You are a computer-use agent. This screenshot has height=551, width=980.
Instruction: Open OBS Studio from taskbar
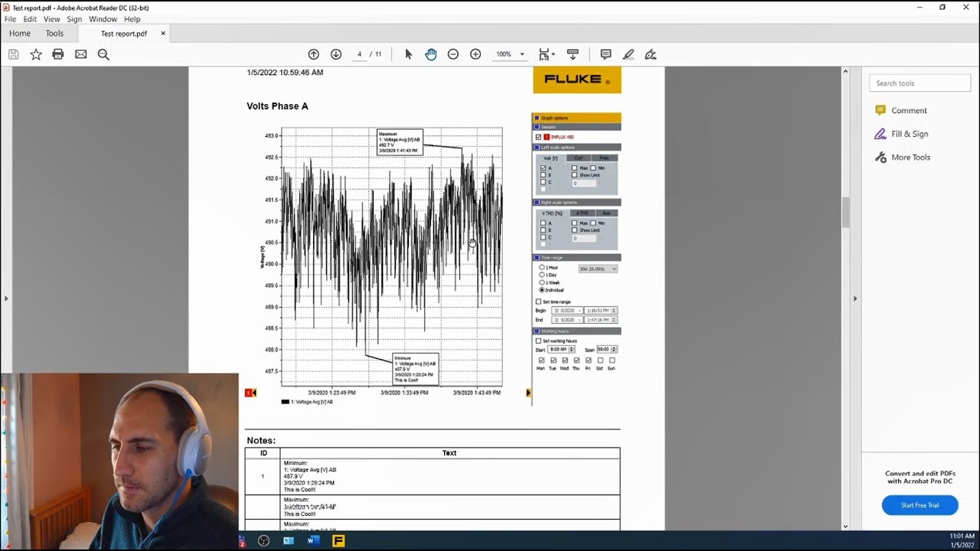click(264, 541)
